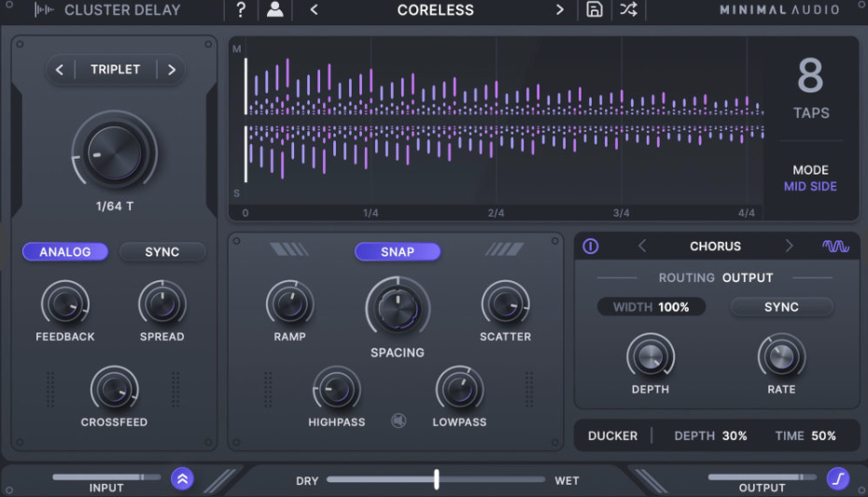Click the TRIPLET time mode label
Screen dimensions: 868x497
click(x=115, y=70)
